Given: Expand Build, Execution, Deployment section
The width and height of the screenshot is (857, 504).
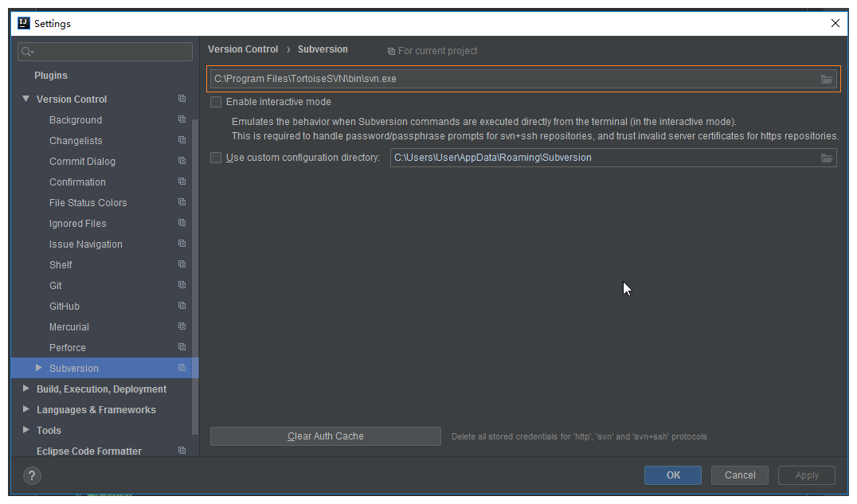Looking at the screenshot, I should 25,389.
